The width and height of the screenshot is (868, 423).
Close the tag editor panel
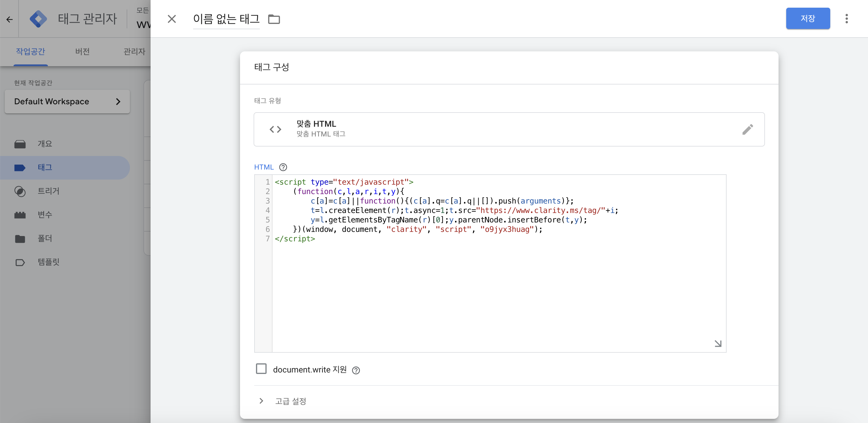point(172,19)
